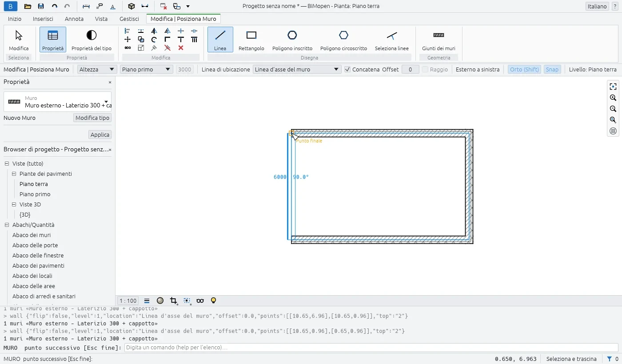Open the Piano primo level dropdown
The width and height of the screenshot is (622, 364).
146,69
